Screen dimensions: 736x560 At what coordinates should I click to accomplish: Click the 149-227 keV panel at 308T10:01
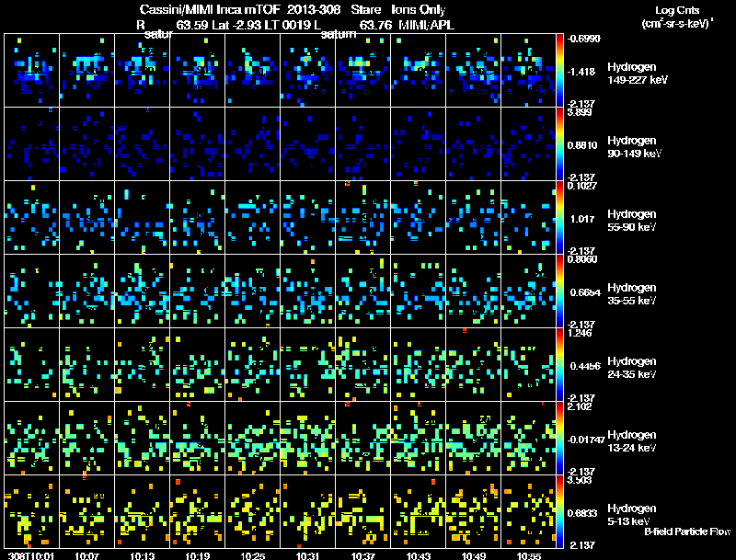click(31, 71)
